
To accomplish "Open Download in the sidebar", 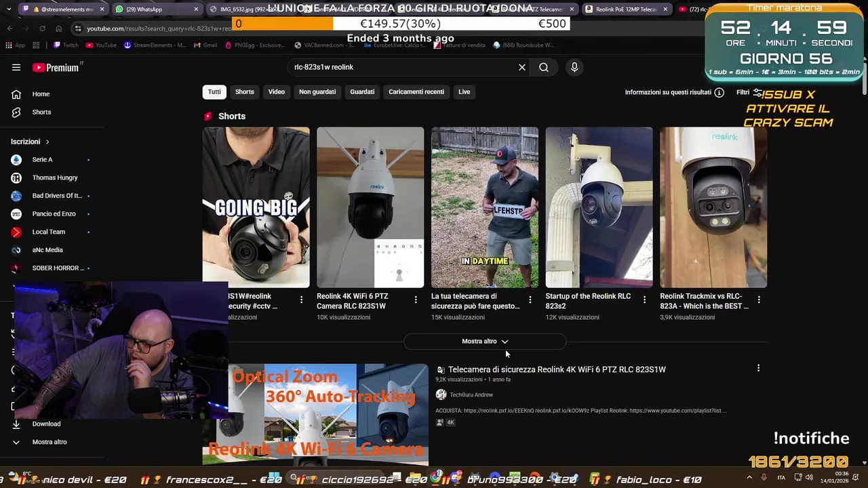I will click(x=46, y=424).
